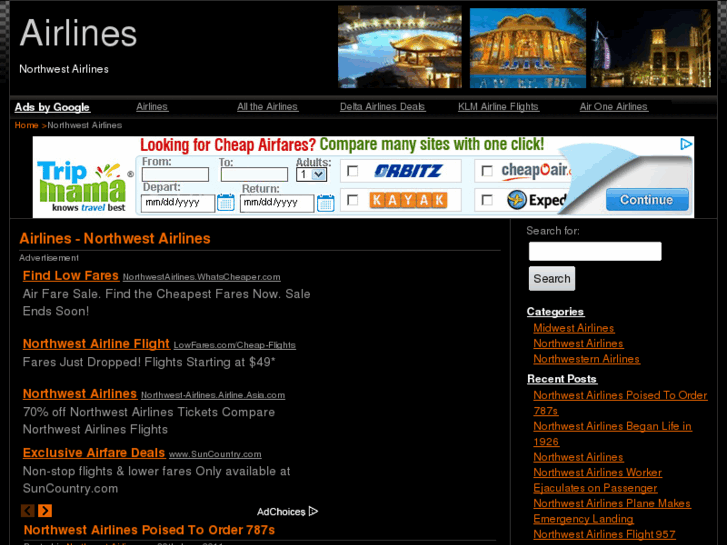The image size is (727, 545).
Task: Open Northwest-Airlines.Airline.Asia.com link
Action: [x=213, y=395]
